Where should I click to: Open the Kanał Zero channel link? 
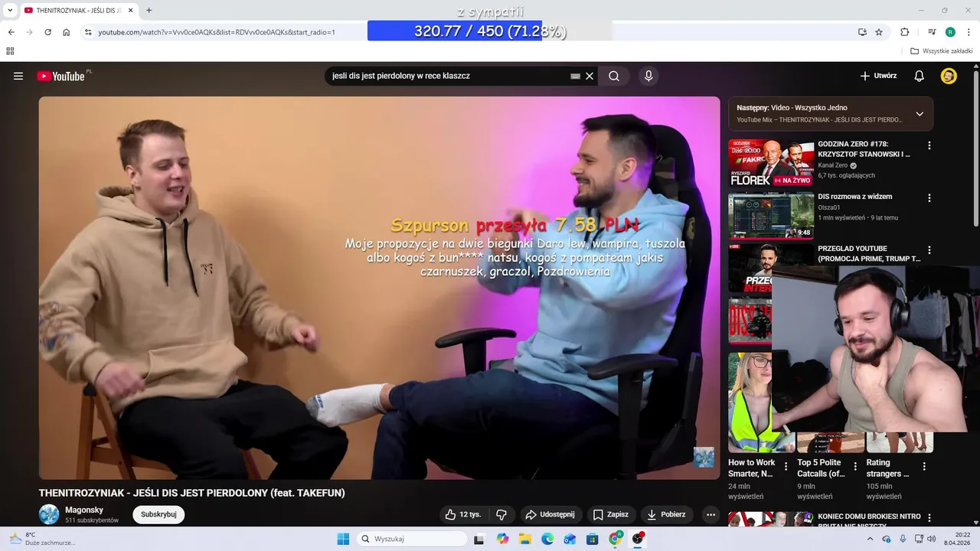(x=833, y=165)
